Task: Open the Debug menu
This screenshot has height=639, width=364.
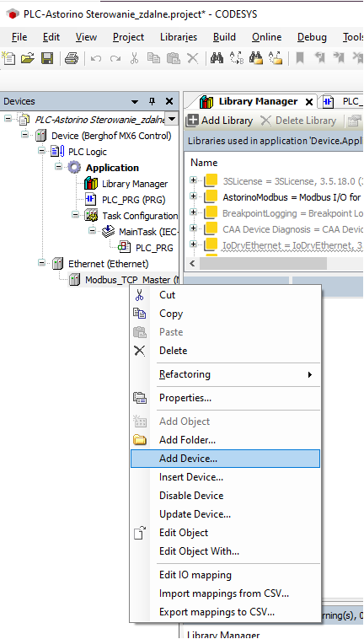Action: coord(312,37)
